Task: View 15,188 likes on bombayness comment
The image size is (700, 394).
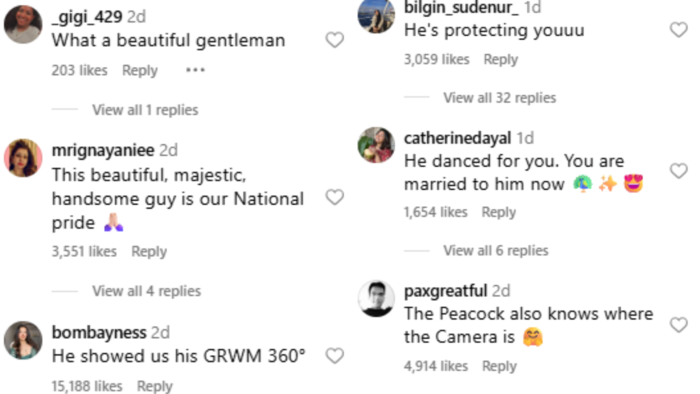Action: pyautogui.click(x=87, y=386)
